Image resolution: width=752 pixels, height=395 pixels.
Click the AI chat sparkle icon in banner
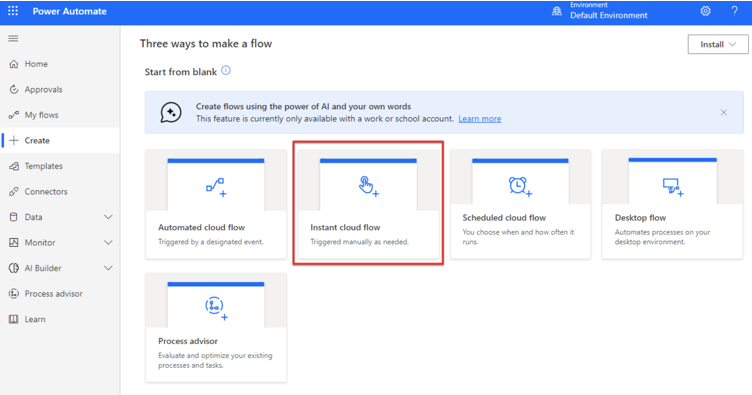(171, 113)
